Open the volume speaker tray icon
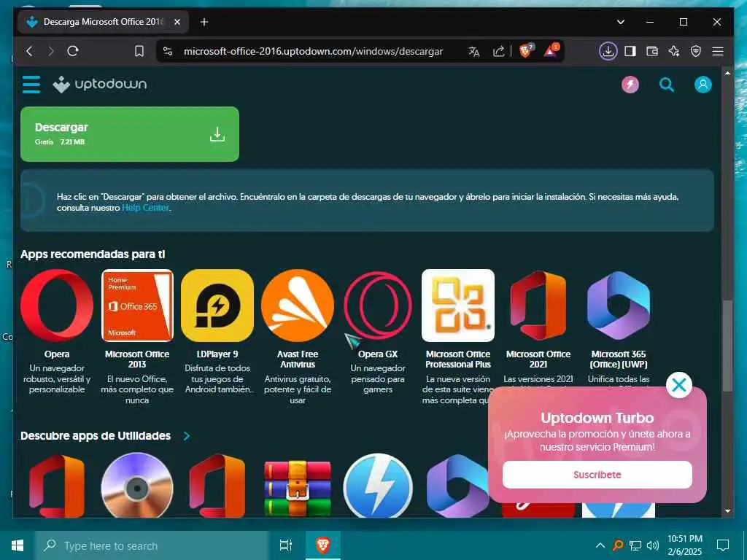The image size is (747, 560). click(653, 545)
